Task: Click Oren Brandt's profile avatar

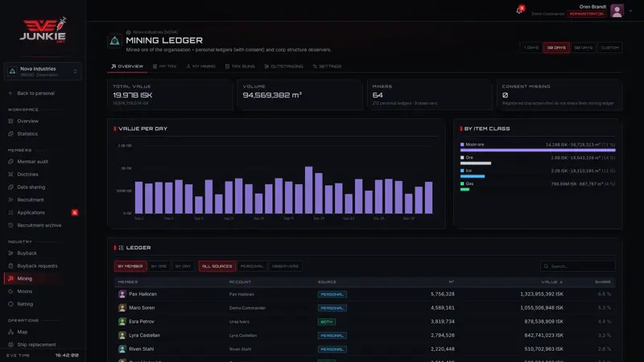Action: [617, 10]
